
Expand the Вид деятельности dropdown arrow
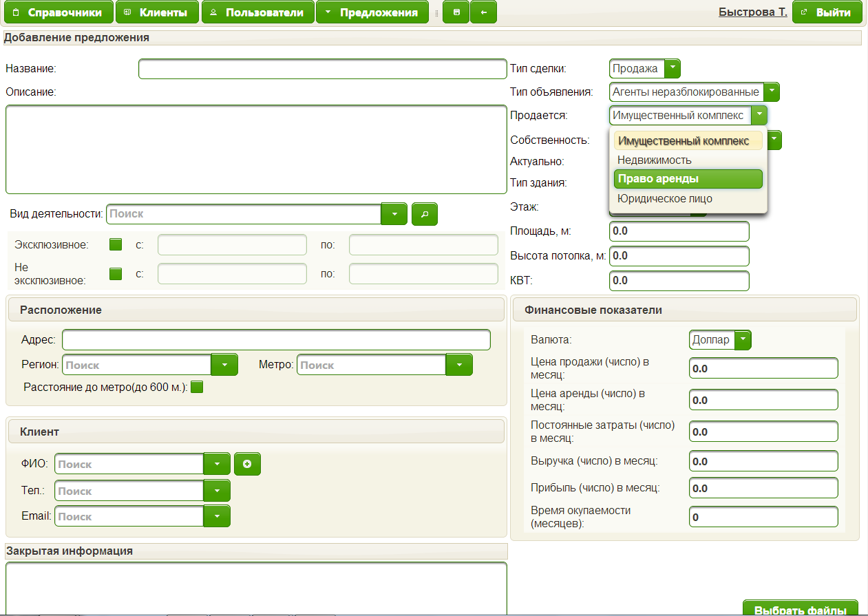pos(394,214)
